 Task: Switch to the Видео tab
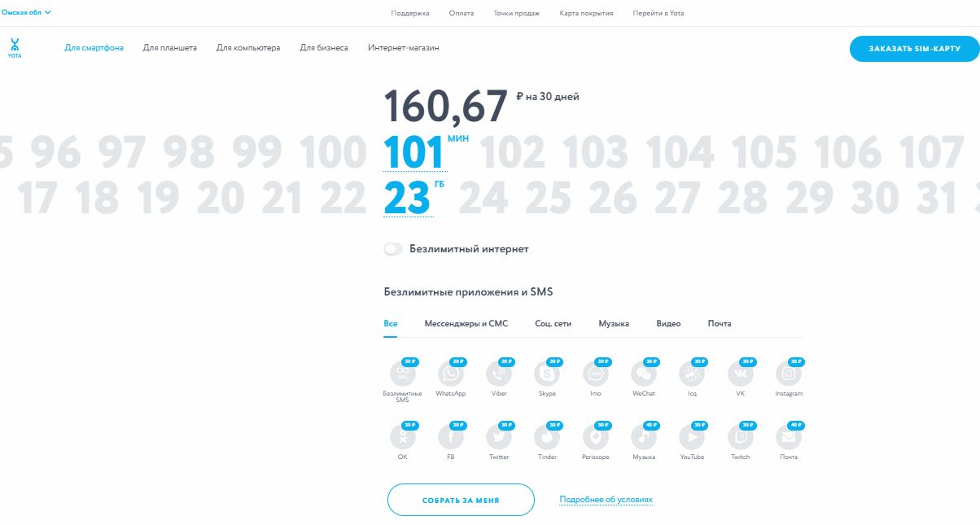coord(668,324)
